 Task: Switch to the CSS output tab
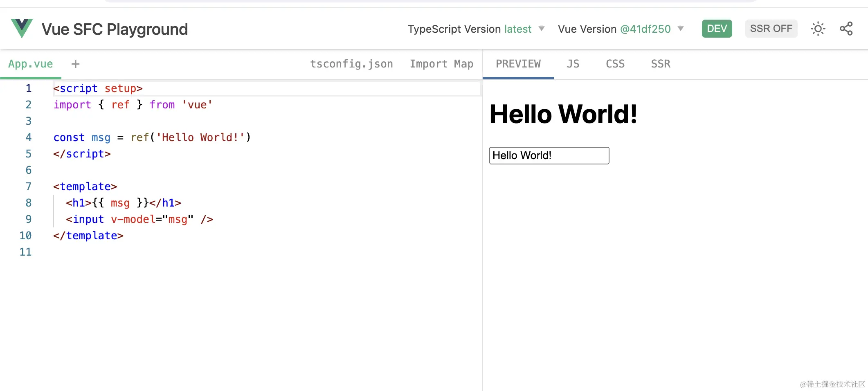(x=615, y=64)
